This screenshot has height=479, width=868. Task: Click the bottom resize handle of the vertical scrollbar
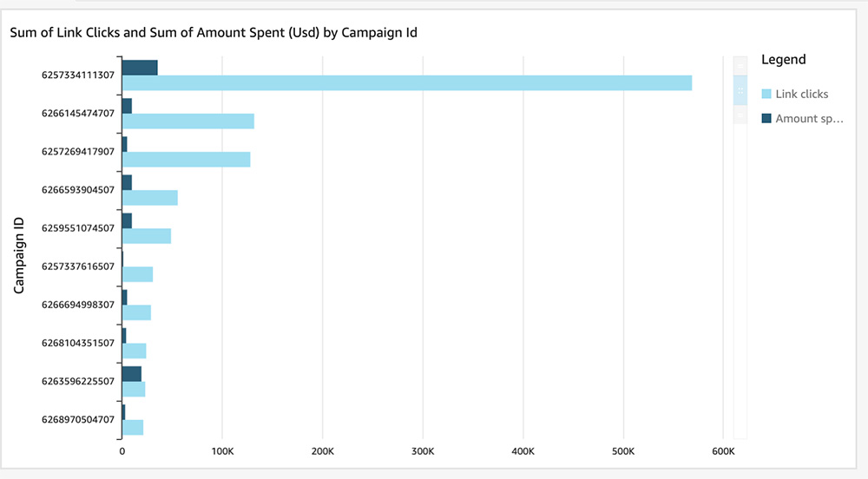click(x=740, y=115)
